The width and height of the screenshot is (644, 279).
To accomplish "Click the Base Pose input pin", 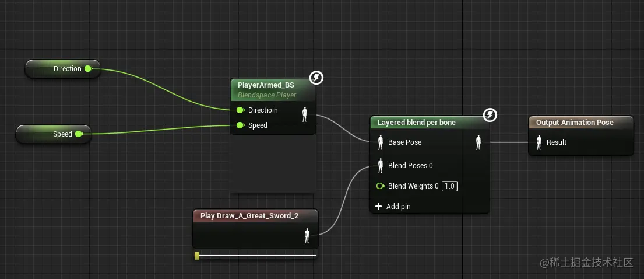I will (x=381, y=142).
